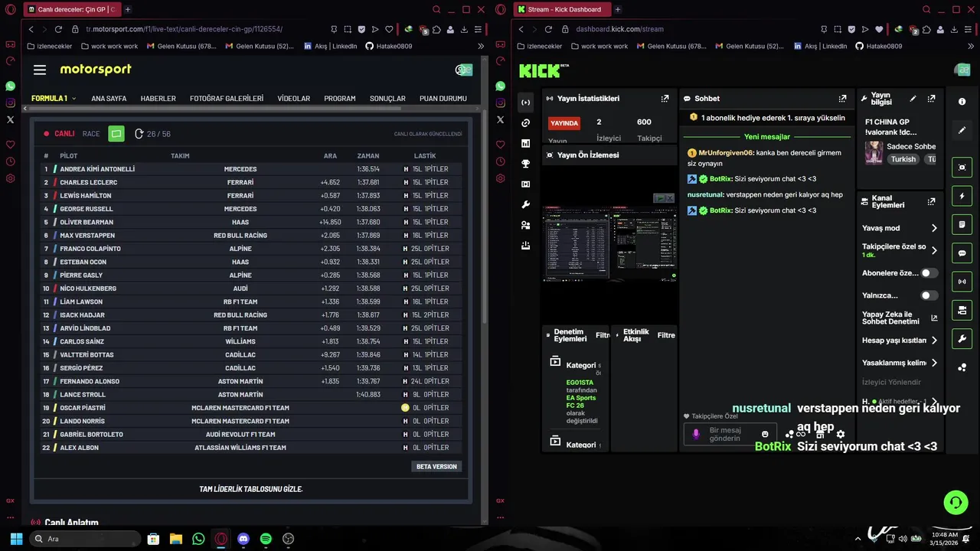
Task: Open Yapay Zeka ile Sohbet Denetimi link
Action: pyautogui.click(x=900, y=318)
